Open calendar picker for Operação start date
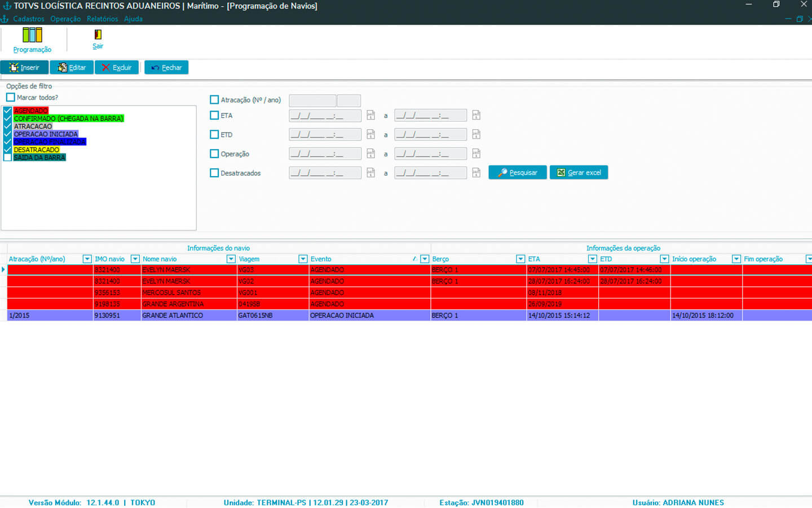 tap(370, 154)
